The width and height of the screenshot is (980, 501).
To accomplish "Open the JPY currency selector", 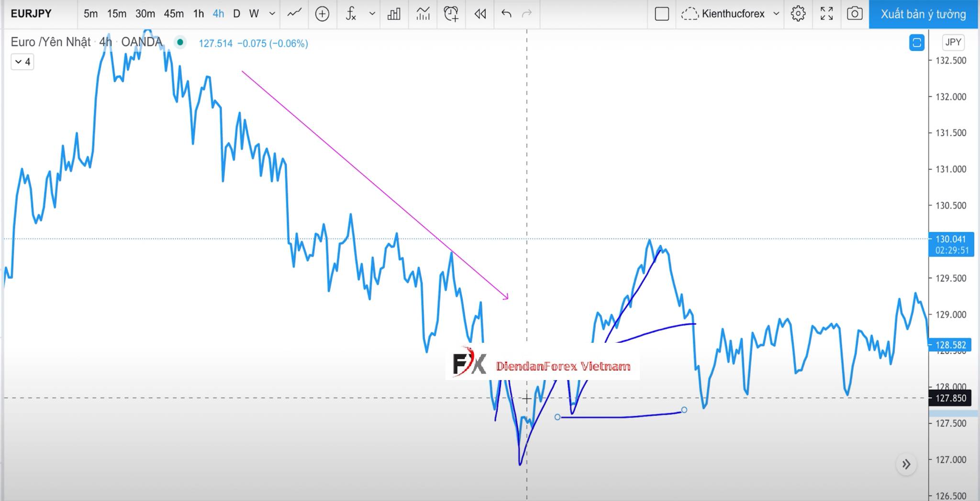I will [953, 42].
